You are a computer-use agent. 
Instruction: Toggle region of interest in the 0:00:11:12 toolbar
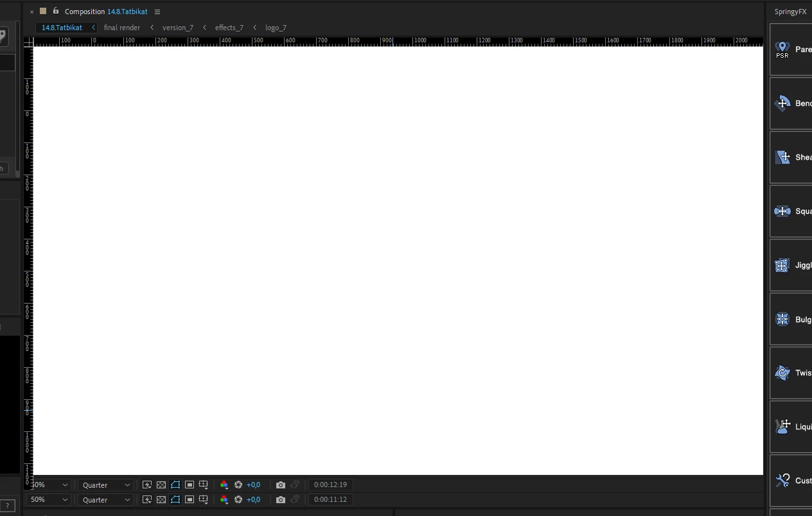190,499
